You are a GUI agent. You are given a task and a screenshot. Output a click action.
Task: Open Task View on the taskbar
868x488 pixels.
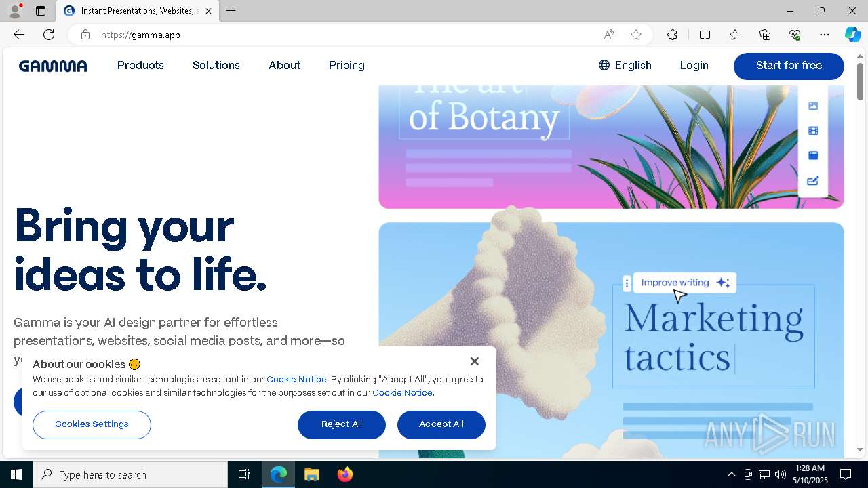pyautogui.click(x=244, y=474)
